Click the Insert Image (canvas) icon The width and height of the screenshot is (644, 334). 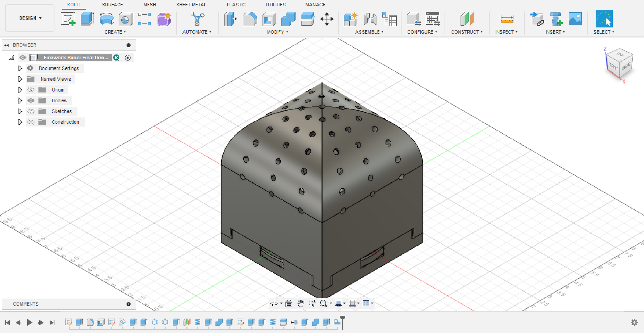pos(575,19)
